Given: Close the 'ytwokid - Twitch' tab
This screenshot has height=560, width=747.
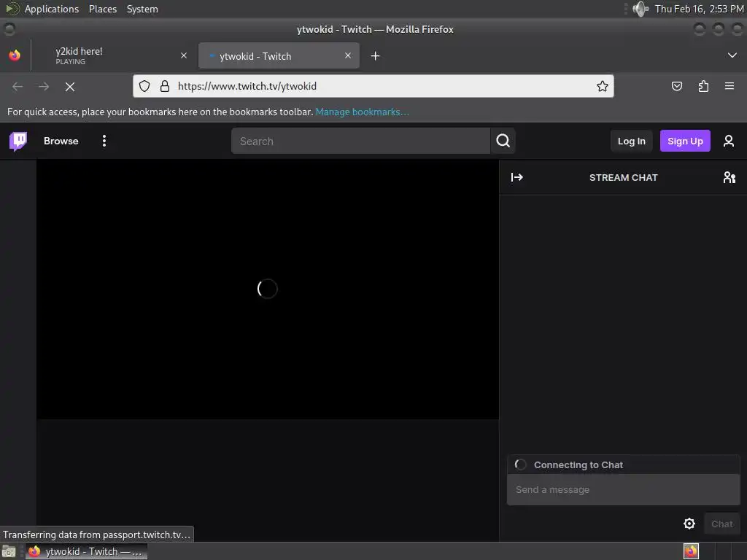Looking at the screenshot, I should coord(348,55).
